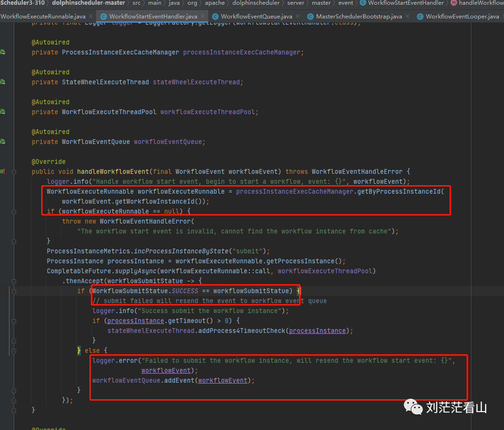The height and width of the screenshot is (430, 504).
Task: Click class icon on MasterSchedulerBootstrap.java tab
Action: coord(310,17)
